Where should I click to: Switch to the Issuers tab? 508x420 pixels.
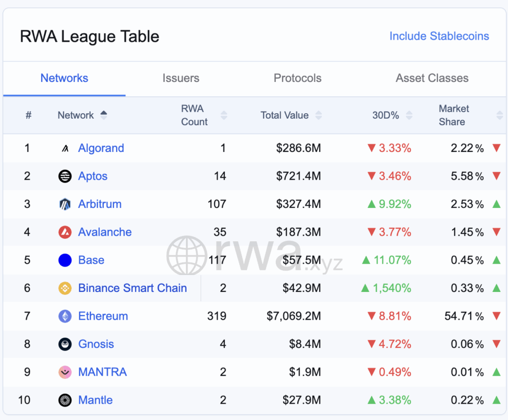click(181, 78)
